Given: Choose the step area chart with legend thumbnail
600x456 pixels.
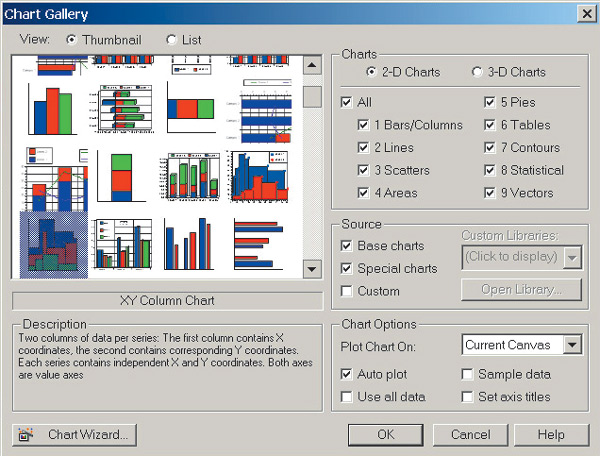Looking at the screenshot, I should (259, 176).
